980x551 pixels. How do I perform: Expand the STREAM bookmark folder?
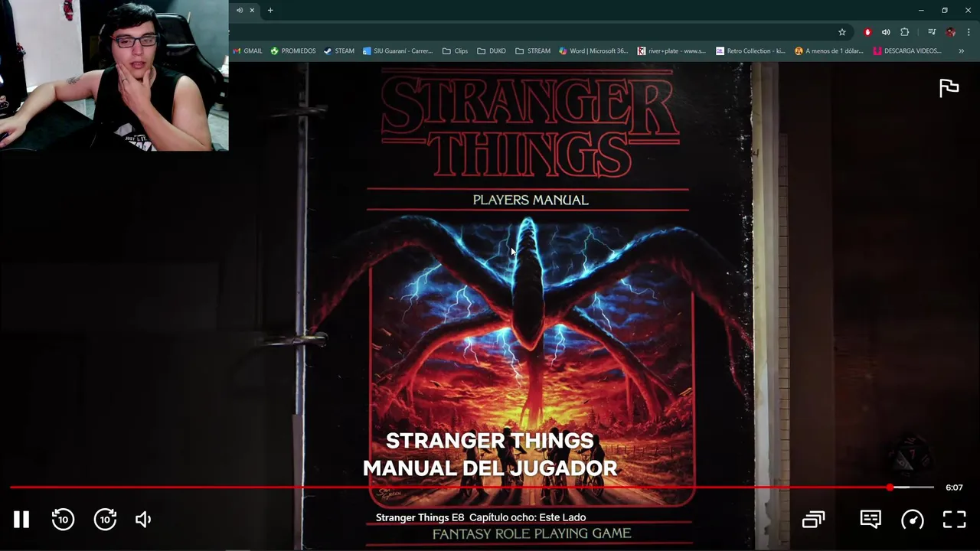(533, 51)
